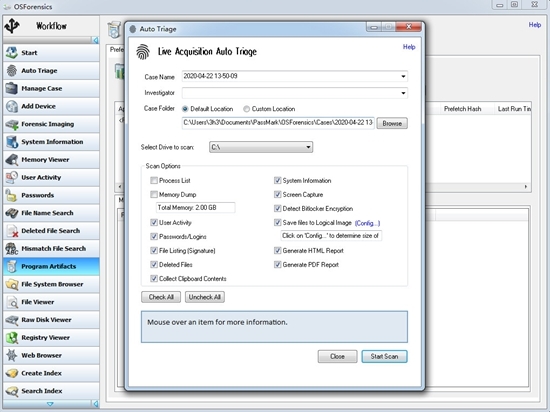Image resolution: width=550 pixels, height=412 pixels.
Task: Uncheck the User Activity scan option
Action: point(154,223)
